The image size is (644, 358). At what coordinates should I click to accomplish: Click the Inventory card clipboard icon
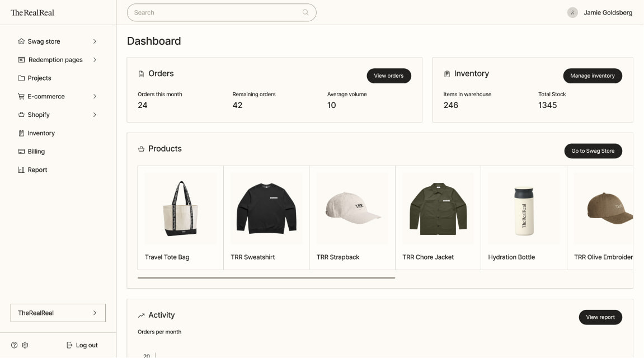point(447,74)
